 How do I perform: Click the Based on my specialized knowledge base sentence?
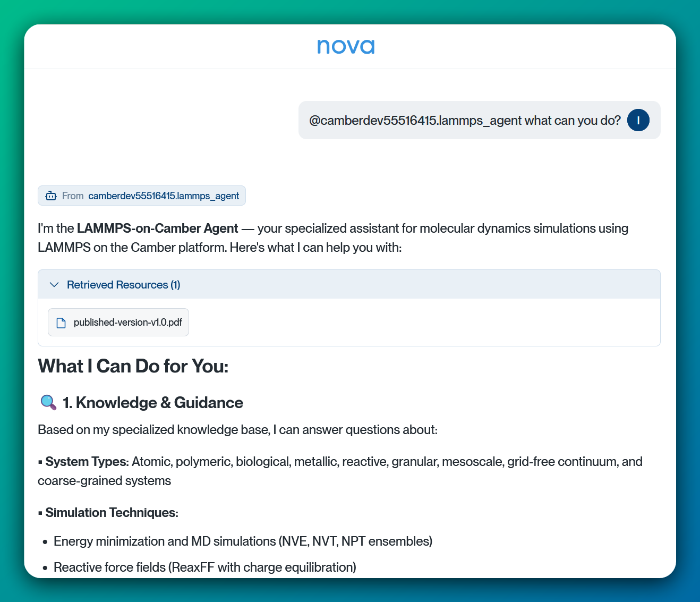(x=237, y=430)
